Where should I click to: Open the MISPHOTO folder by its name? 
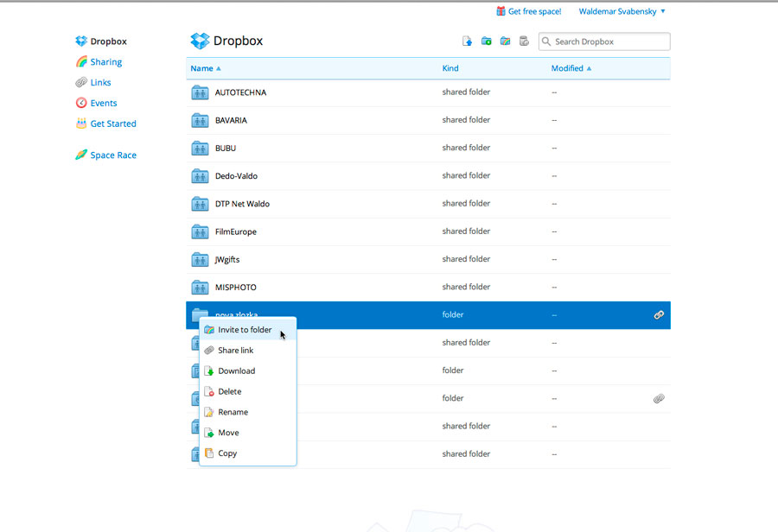236,287
